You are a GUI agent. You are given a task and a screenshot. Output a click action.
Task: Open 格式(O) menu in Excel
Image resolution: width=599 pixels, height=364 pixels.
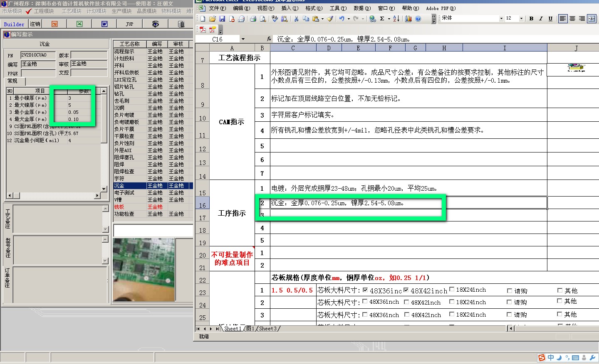pyautogui.click(x=314, y=8)
